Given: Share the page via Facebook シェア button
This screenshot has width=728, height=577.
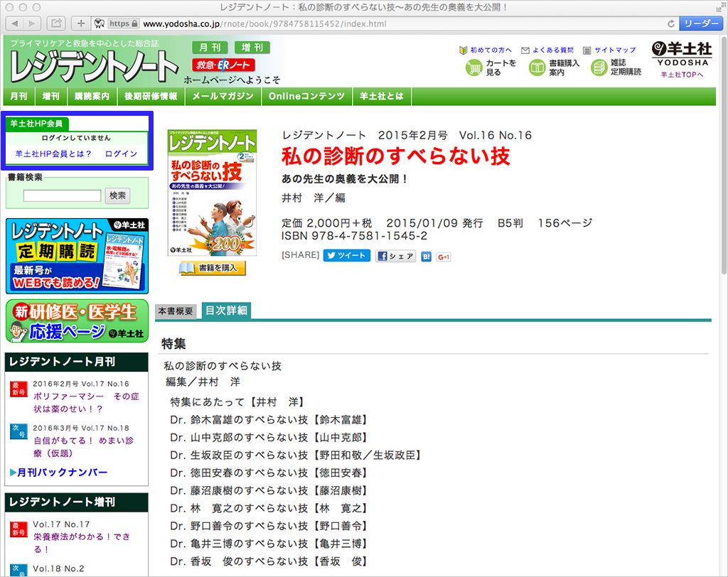Looking at the screenshot, I should 395,257.
